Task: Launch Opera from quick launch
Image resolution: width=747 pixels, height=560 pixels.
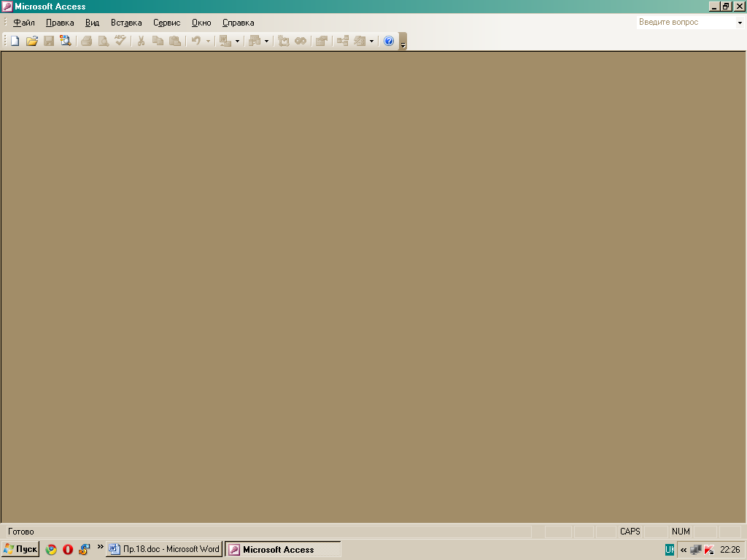Action: (68, 550)
